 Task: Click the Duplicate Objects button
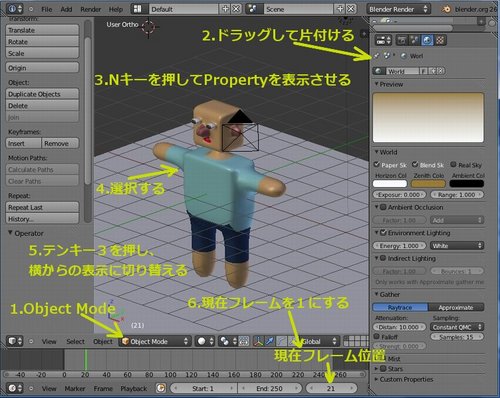42,94
